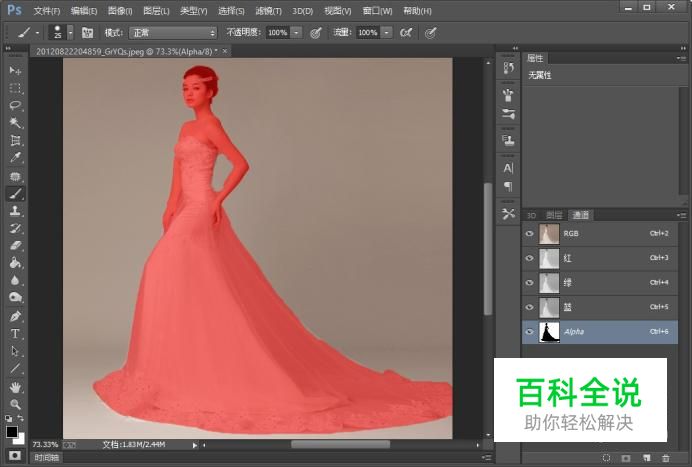
Task: Open the Clone Source panel icon
Action: pyautogui.click(x=508, y=140)
